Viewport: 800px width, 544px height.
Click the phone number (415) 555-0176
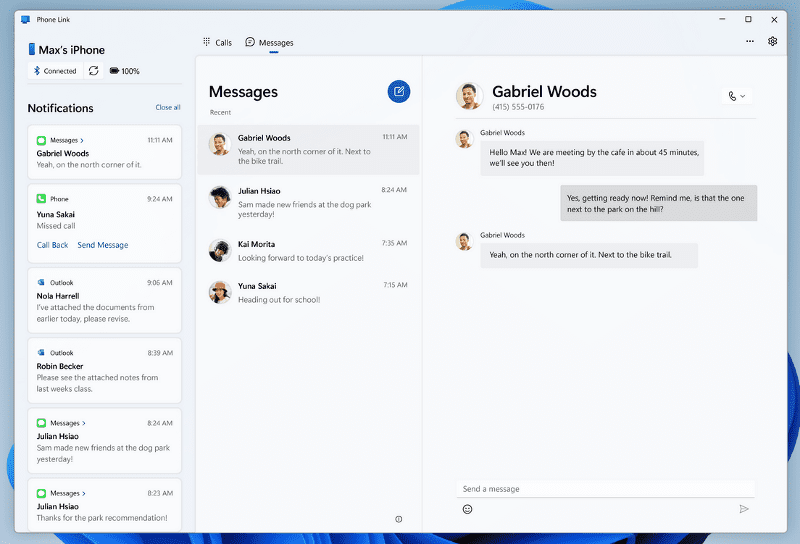coord(518,107)
